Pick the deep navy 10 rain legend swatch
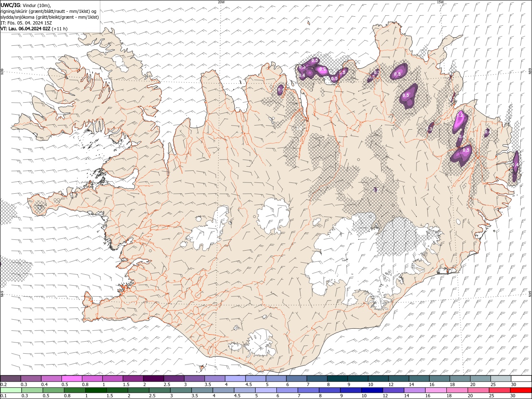The image size is (532, 399). click(x=372, y=390)
